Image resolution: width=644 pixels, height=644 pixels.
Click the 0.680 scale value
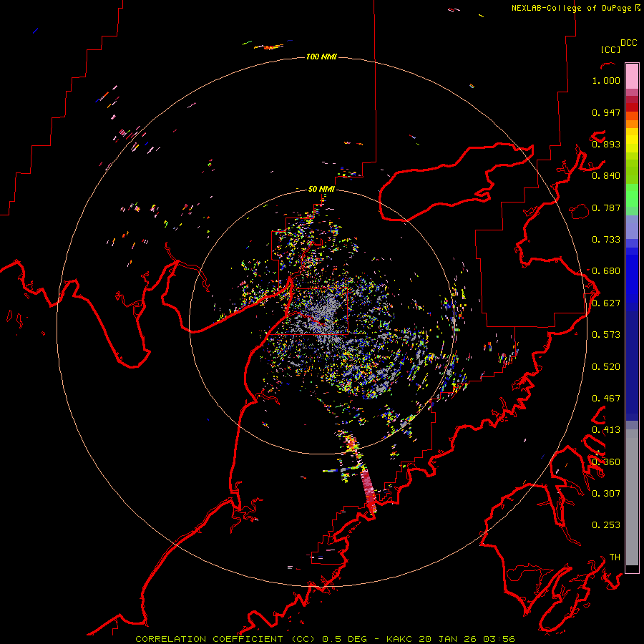(x=606, y=271)
